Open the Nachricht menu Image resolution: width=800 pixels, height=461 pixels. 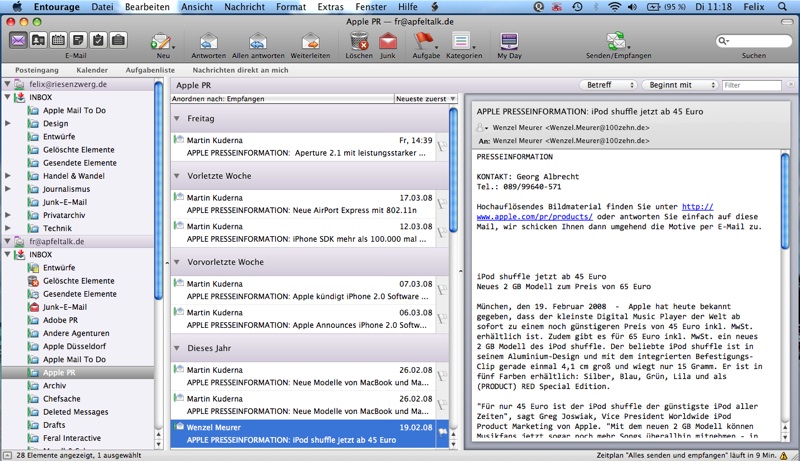point(244,7)
